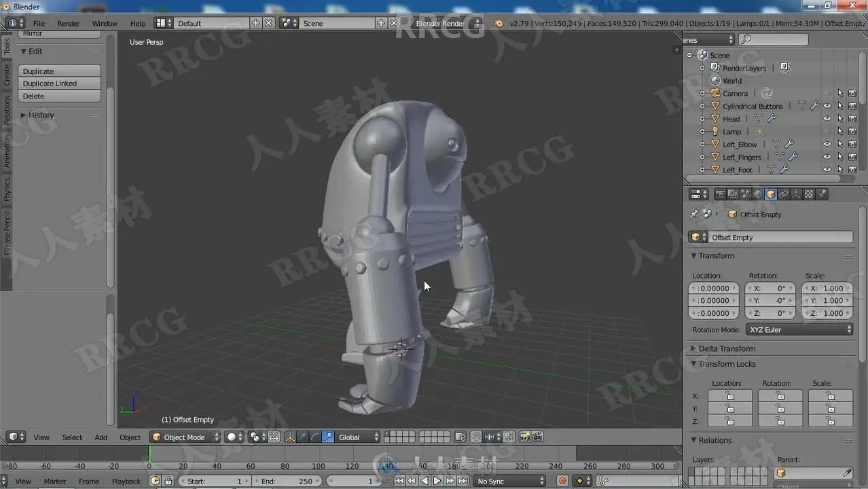Open the viewport Add menu
Image resolution: width=868 pixels, height=489 pixels.
point(101,437)
